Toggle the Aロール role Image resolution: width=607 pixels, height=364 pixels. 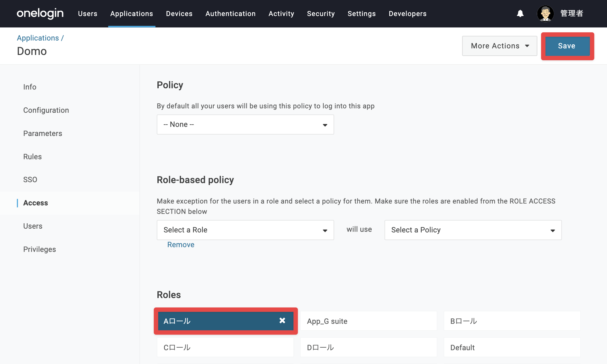click(226, 321)
